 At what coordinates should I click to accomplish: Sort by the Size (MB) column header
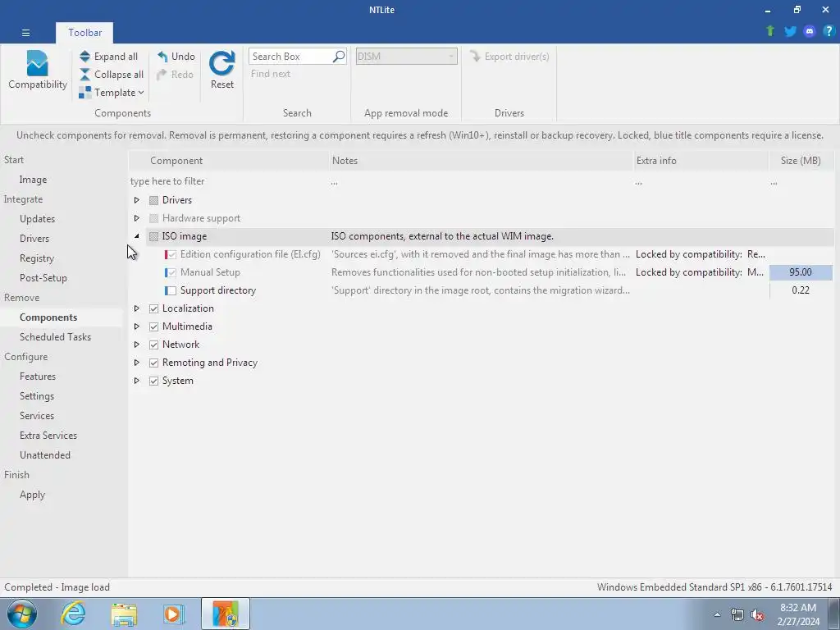(801, 161)
